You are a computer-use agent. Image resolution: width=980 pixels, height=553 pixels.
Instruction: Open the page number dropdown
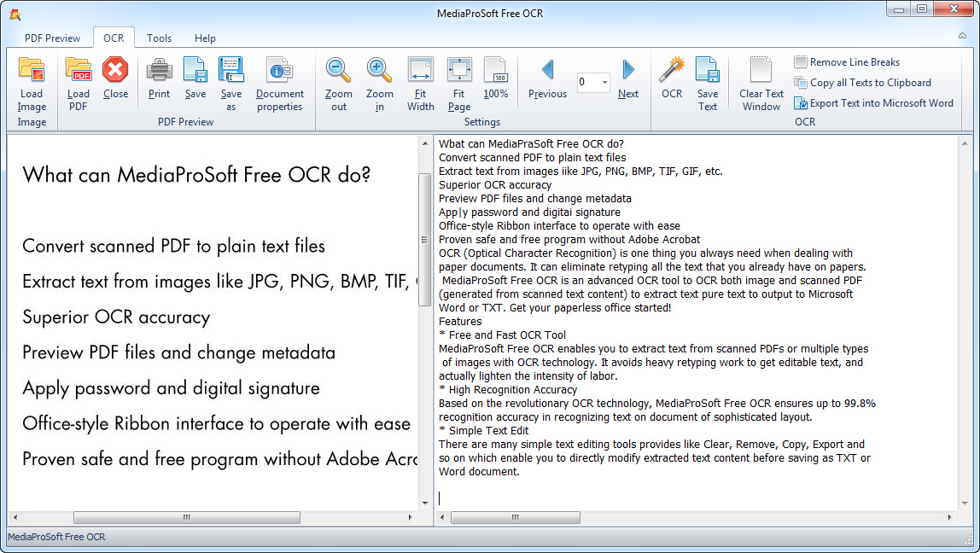click(604, 82)
